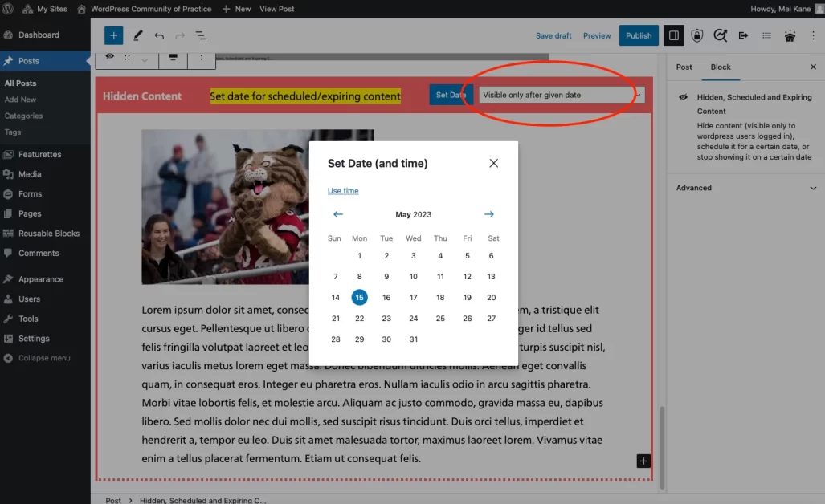Open My Sites in admin bar
This screenshot has width=825, height=504.
tap(45, 9)
